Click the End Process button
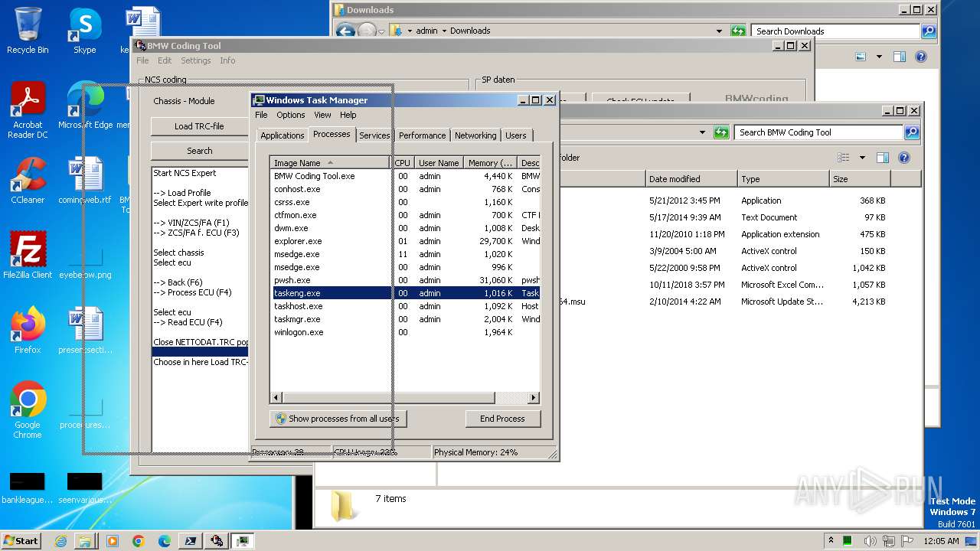 503,419
